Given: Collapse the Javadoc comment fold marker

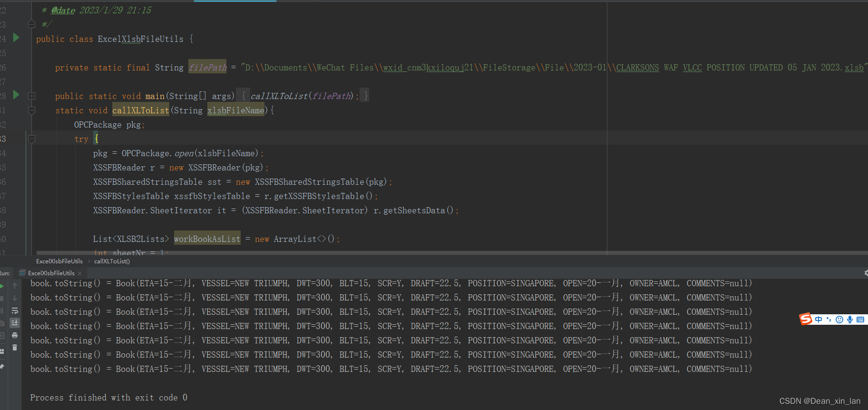Looking at the screenshot, I should click(x=31, y=24).
